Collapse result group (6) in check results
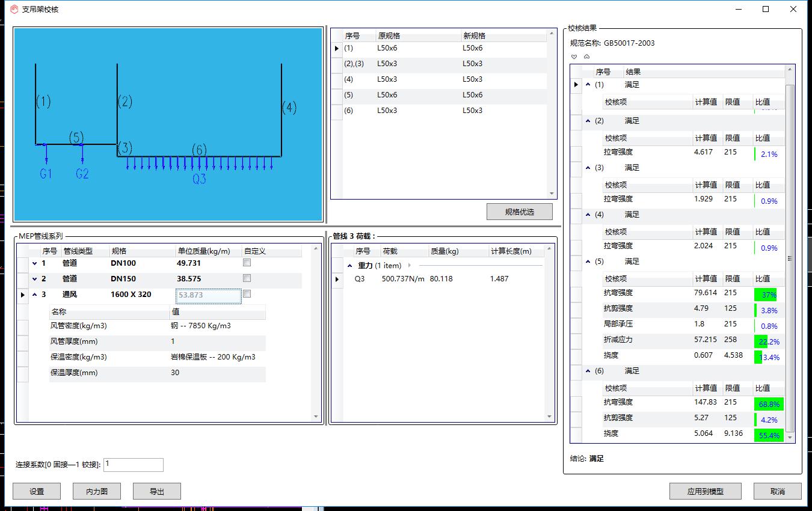Screen dimensions: 812x511 tap(588, 371)
